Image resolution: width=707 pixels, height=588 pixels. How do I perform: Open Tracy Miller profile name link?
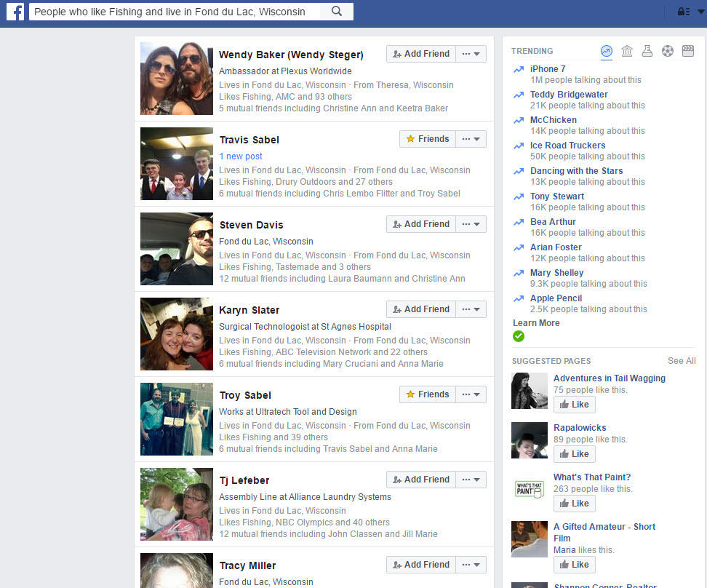pyautogui.click(x=247, y=566)
